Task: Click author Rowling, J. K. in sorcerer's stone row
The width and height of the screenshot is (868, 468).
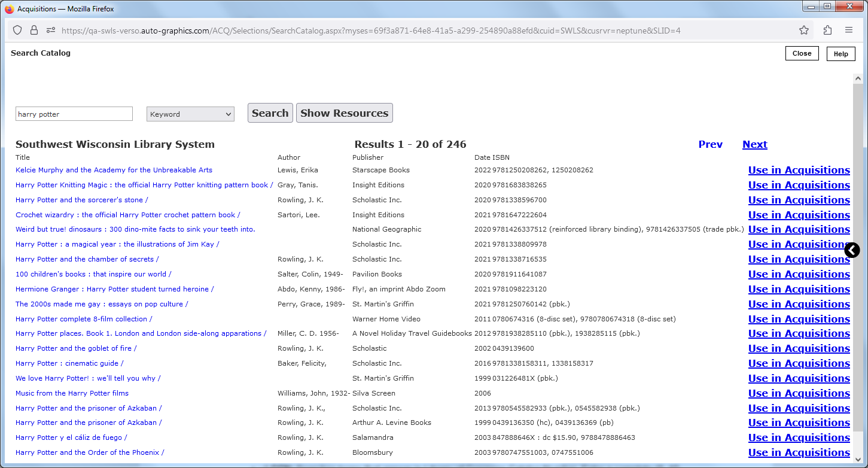Action: coord(300,200)
